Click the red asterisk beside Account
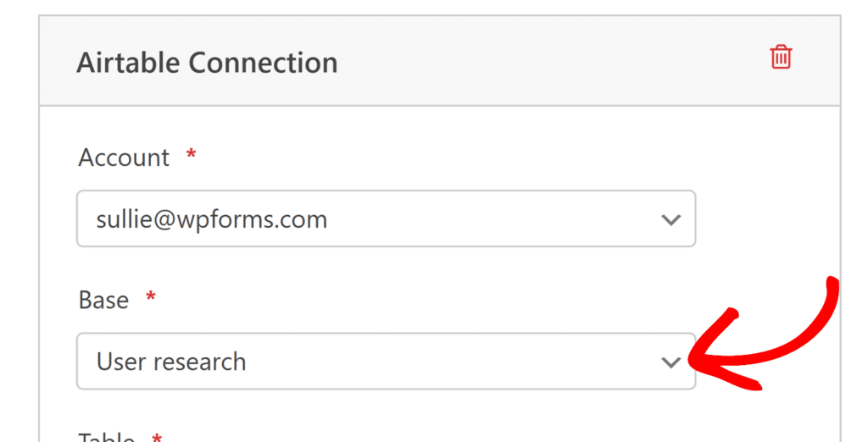The height and width of the screenshot is (442, 868). (191, 155)
